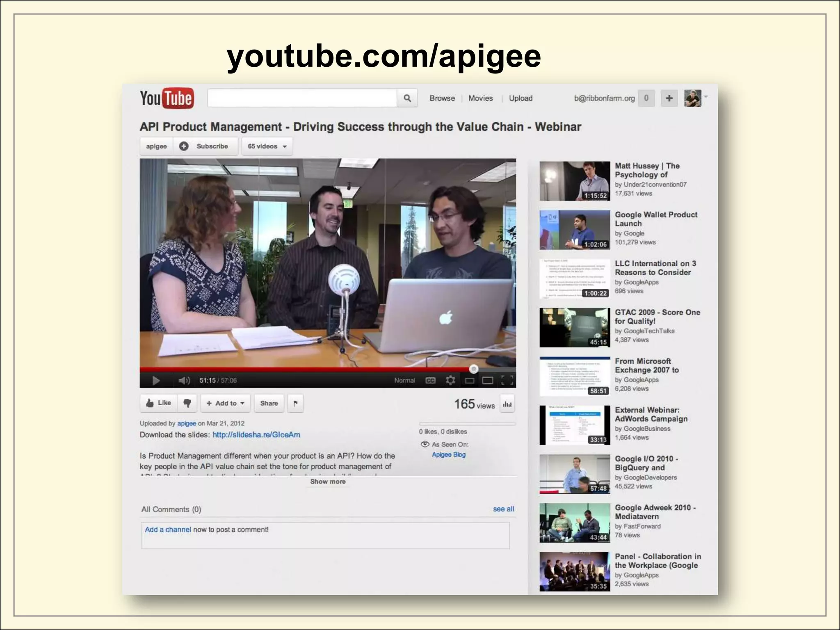Click the notifications count 0 button
Screen dimensions: 840x630
coord(646,98)
